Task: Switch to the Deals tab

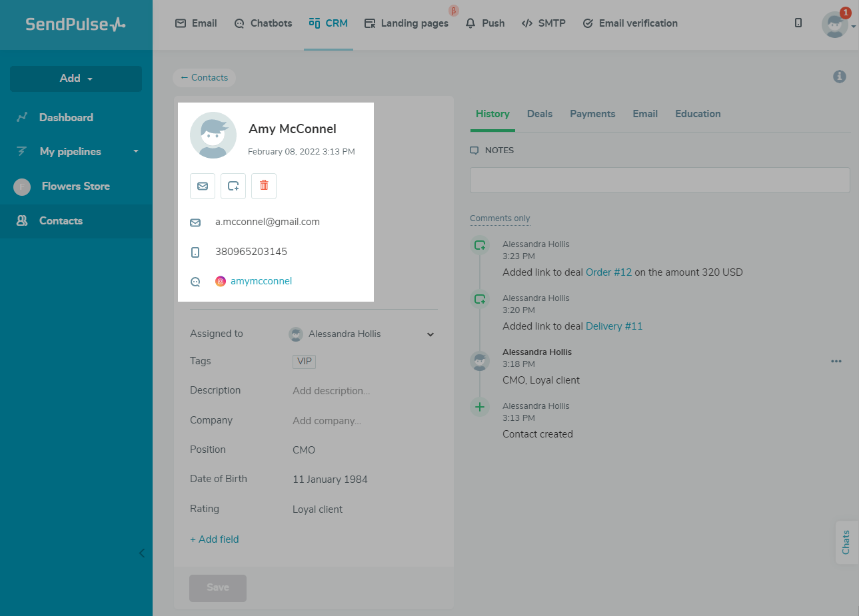Action: point(539,114)
